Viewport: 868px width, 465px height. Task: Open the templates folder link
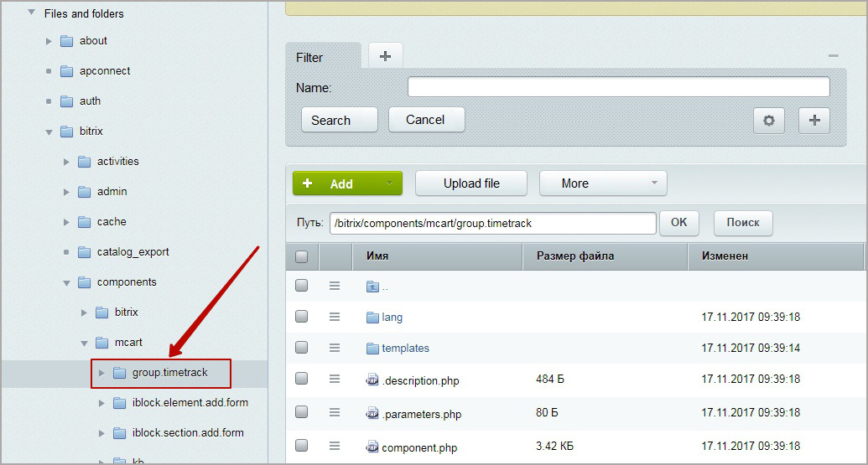pyautogui.click(x=405, y=349)
